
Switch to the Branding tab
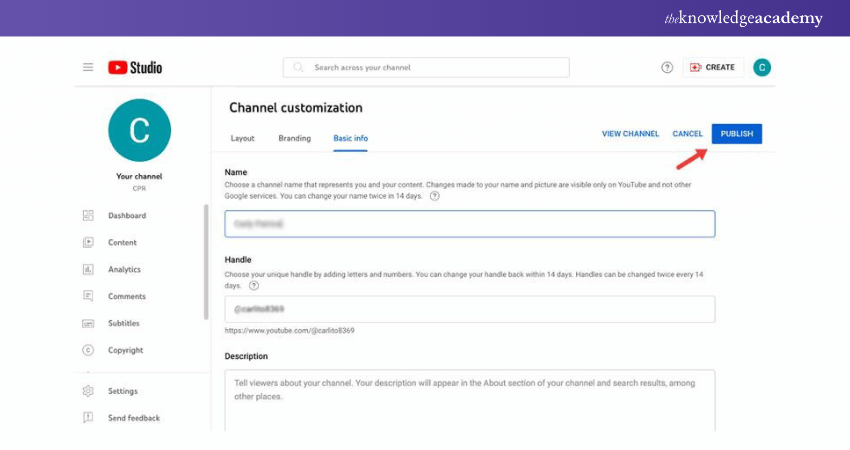[294, 138]
